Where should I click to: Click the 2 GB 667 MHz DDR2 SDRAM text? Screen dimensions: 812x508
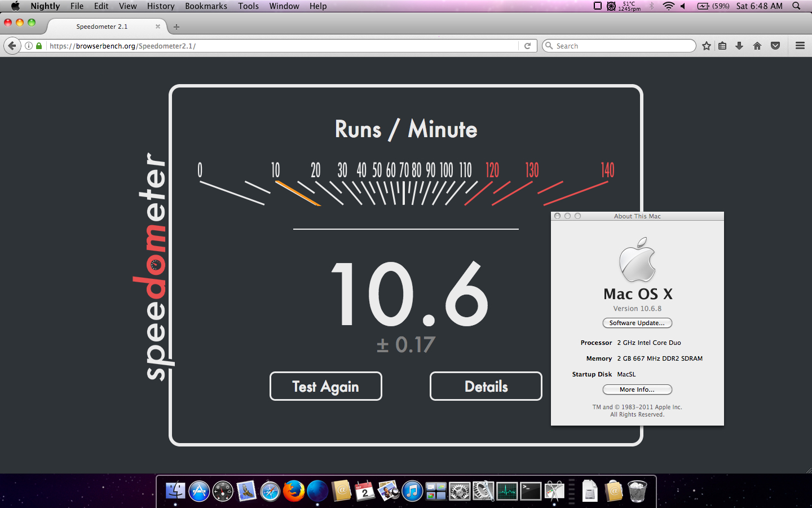(x=660, y=358)
